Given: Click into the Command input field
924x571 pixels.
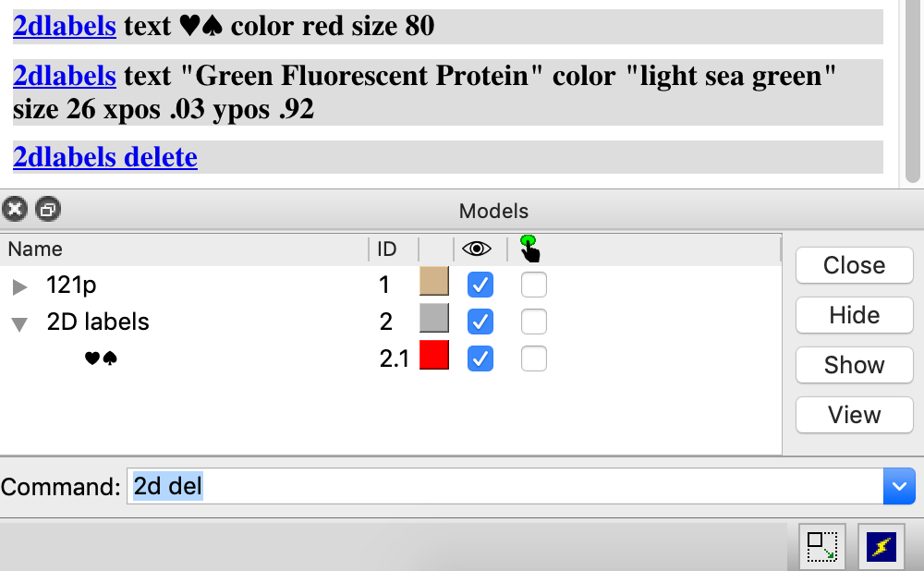Looking at the screenshot, I should point(499,486).
